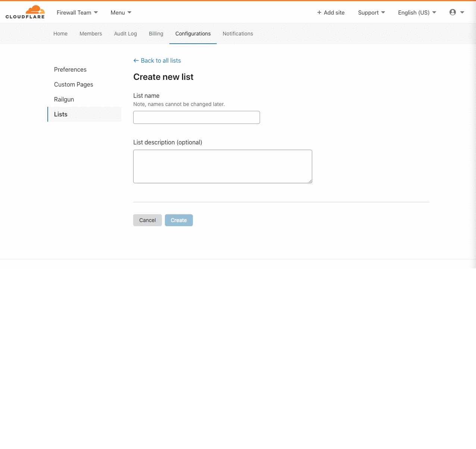Click Back to all lists link
Image resolution: width=476 pixels, height=449 pixels.
click(x=157, y=60)
